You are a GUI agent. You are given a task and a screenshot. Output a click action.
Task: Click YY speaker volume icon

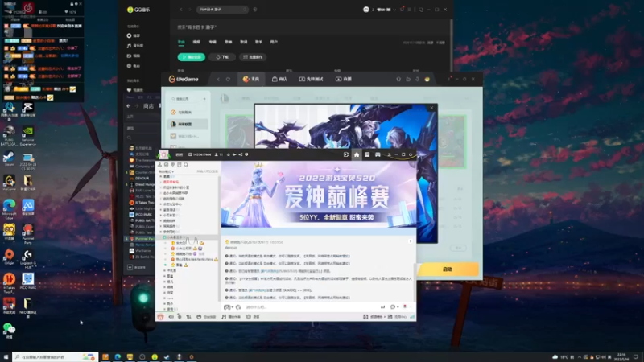171,317
